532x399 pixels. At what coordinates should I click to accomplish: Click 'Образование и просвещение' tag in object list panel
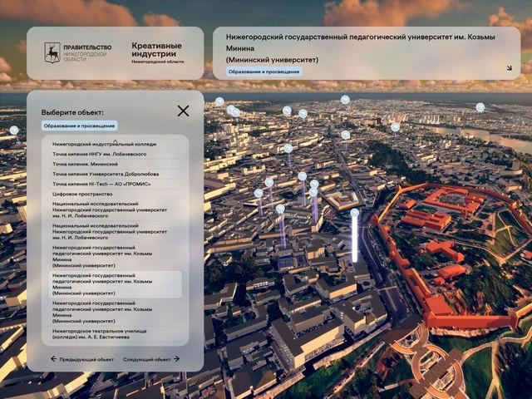coord(80,126)
